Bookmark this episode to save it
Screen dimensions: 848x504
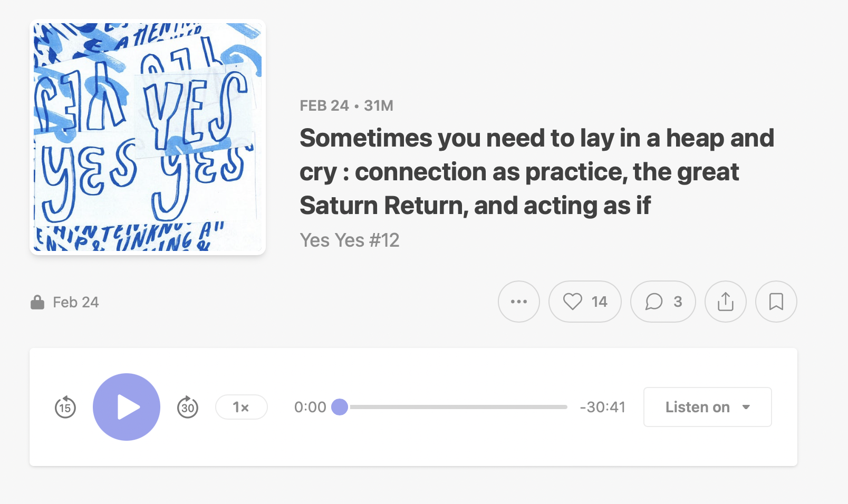(x=776, y=302)
